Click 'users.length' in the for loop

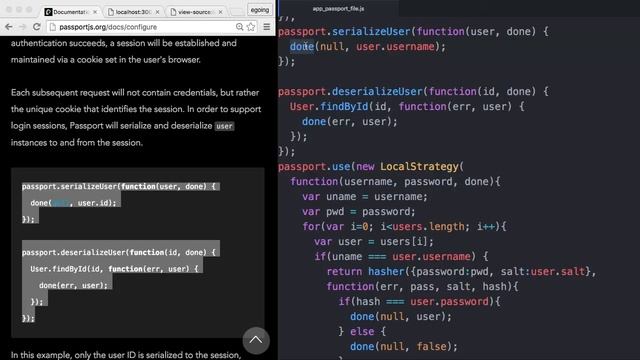pyautogui.click(x=428, y=227)
